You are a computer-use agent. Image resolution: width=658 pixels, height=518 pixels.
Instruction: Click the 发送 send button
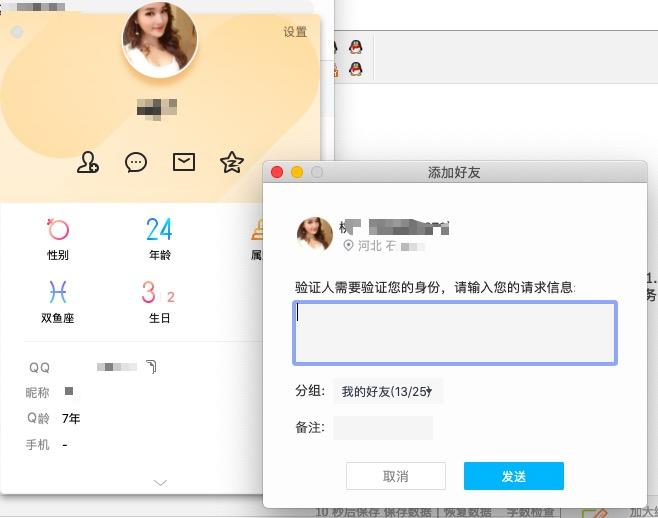pos(513,476)
